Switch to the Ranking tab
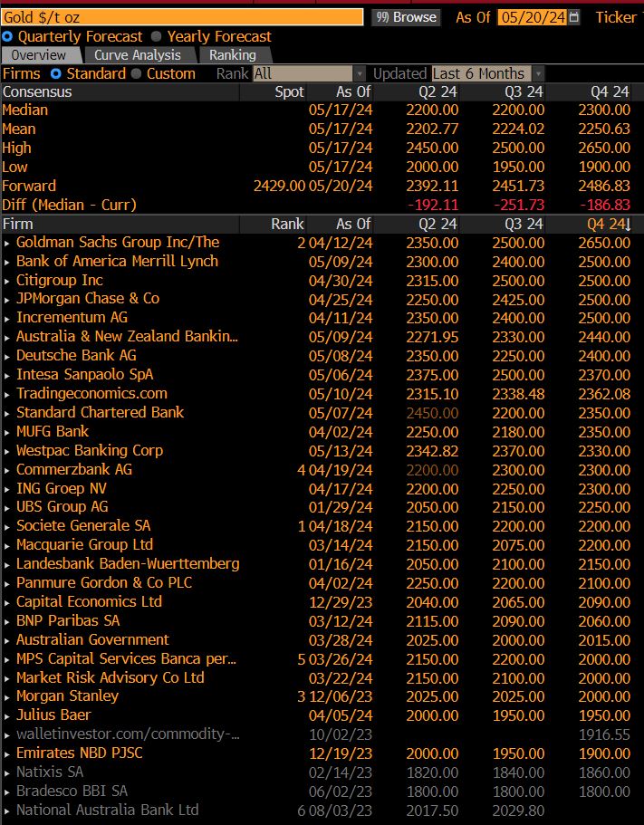644x825 pixels. 233,55
